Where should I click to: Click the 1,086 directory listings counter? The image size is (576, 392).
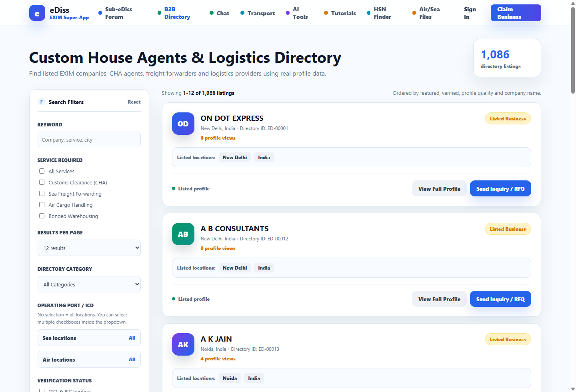(x=507, y=58)
